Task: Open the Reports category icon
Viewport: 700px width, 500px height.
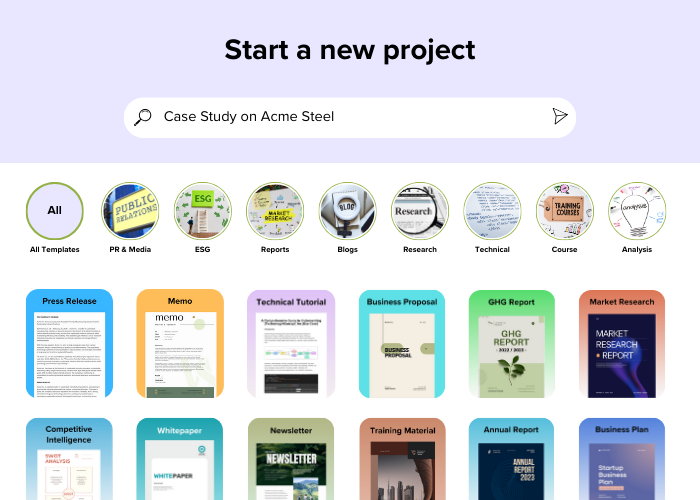Action: coord(275,211)
